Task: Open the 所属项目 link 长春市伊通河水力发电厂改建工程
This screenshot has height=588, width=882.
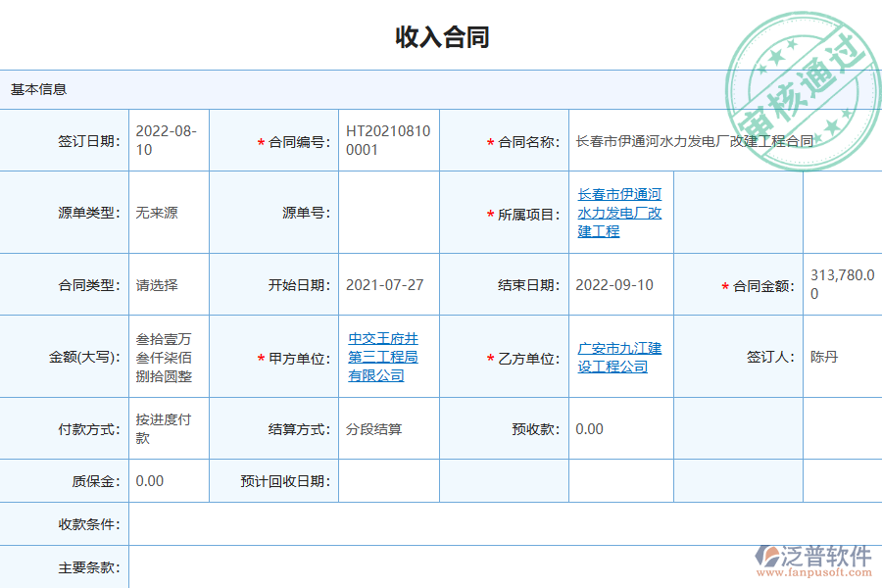Action: click(619, 213)
